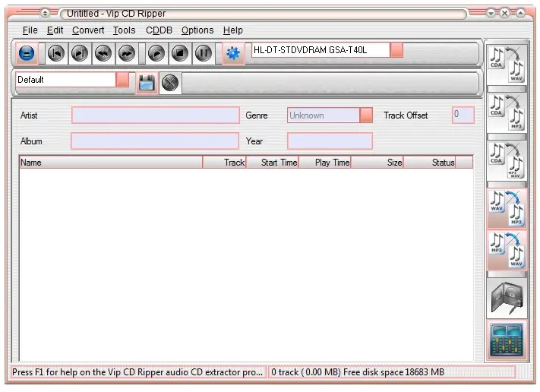This screenshot has height=392, width=540.
Task: Open the Options menu
Action: (197, 30)
